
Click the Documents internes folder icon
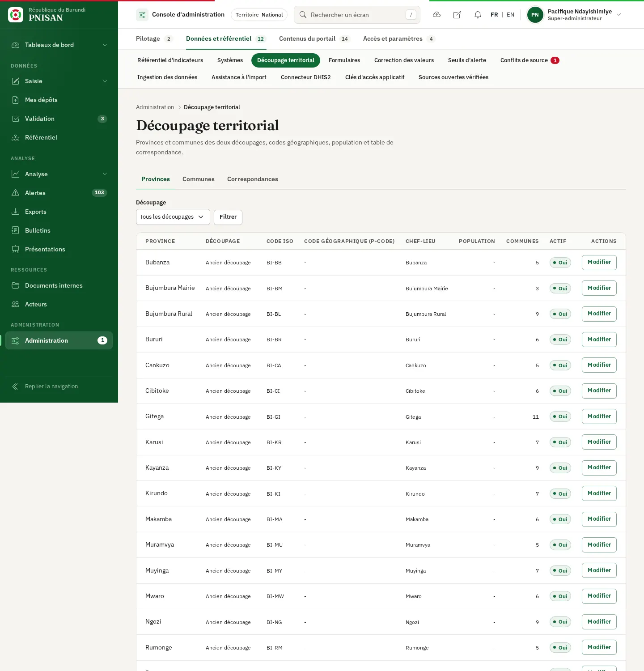point(16,285)
